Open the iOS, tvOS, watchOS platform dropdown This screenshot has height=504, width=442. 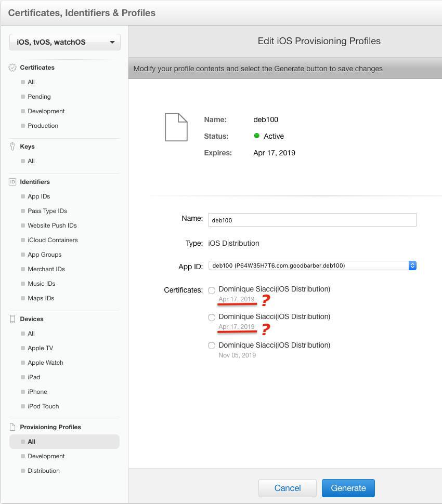pos(65,42)
